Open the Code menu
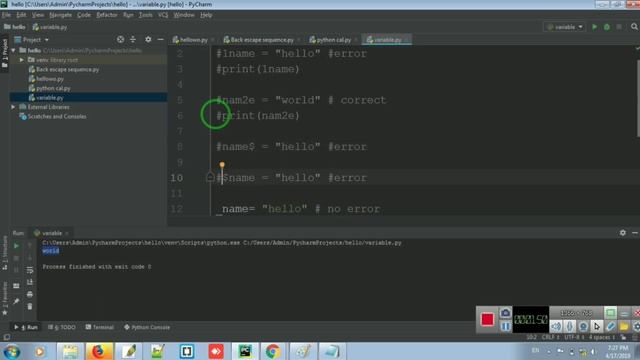 coord(84,15)
